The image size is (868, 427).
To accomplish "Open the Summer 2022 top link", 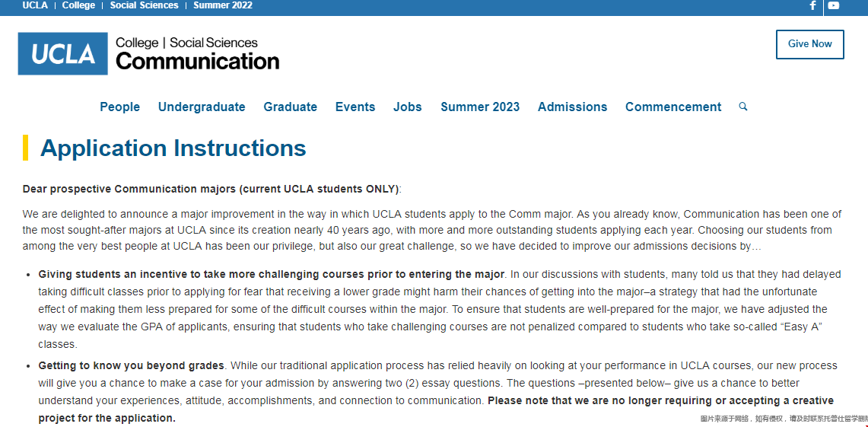I will pyautogui.click(x=223, y=5).
